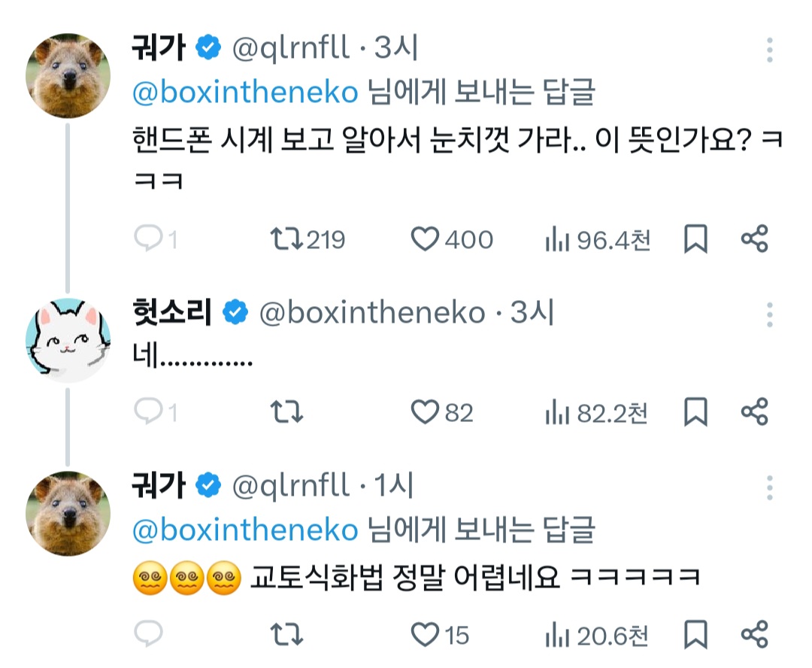The width and height of the screenshot is (812, 668).
Task: View analytics showing 20.6천 views
Action: [x=555, y=636]
